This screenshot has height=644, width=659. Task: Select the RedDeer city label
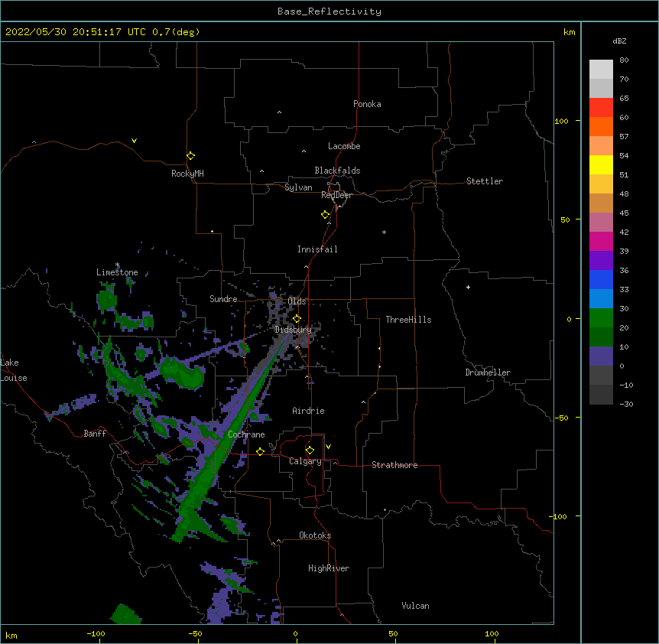(x=336, y=195)
